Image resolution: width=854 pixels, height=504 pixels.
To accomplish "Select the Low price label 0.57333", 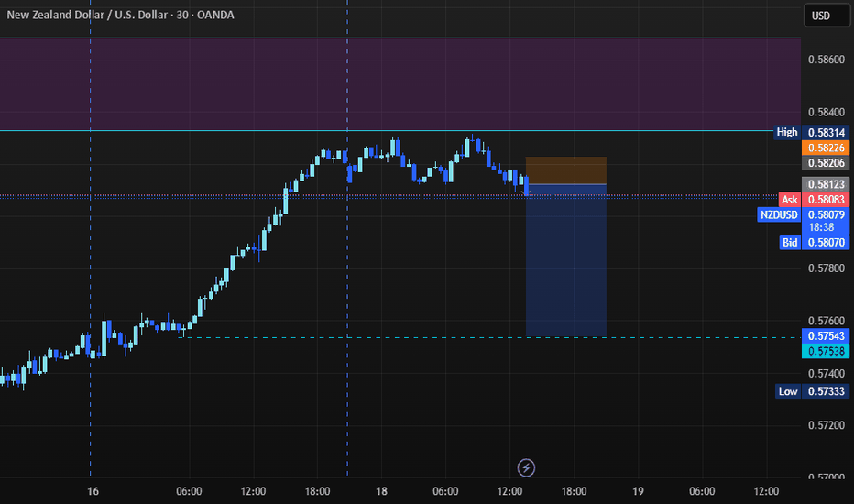I will pos(826,391).
